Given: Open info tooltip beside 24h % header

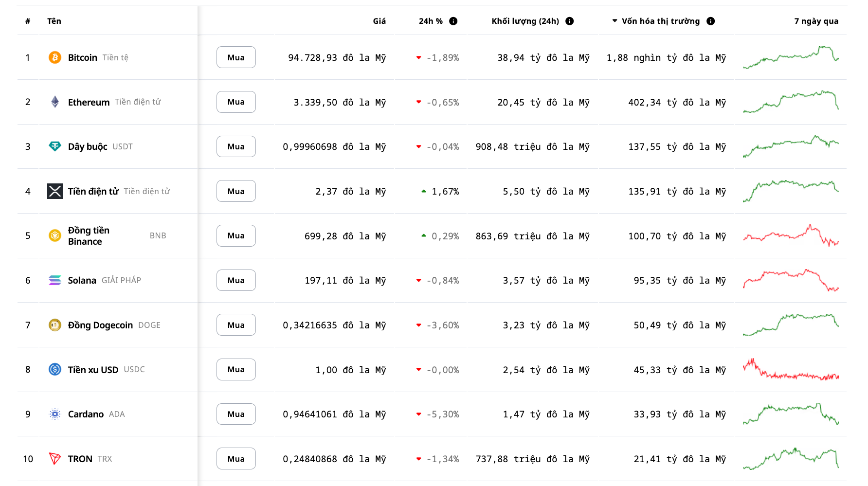Looking at the screenshot, I should (x=453, y=21).
